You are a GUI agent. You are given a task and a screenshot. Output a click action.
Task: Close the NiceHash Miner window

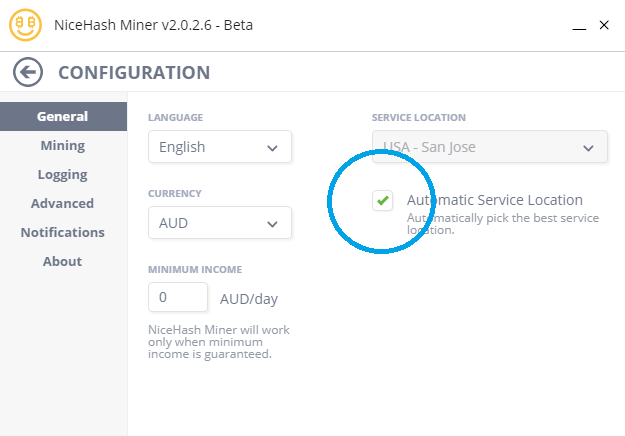[604, 25]
